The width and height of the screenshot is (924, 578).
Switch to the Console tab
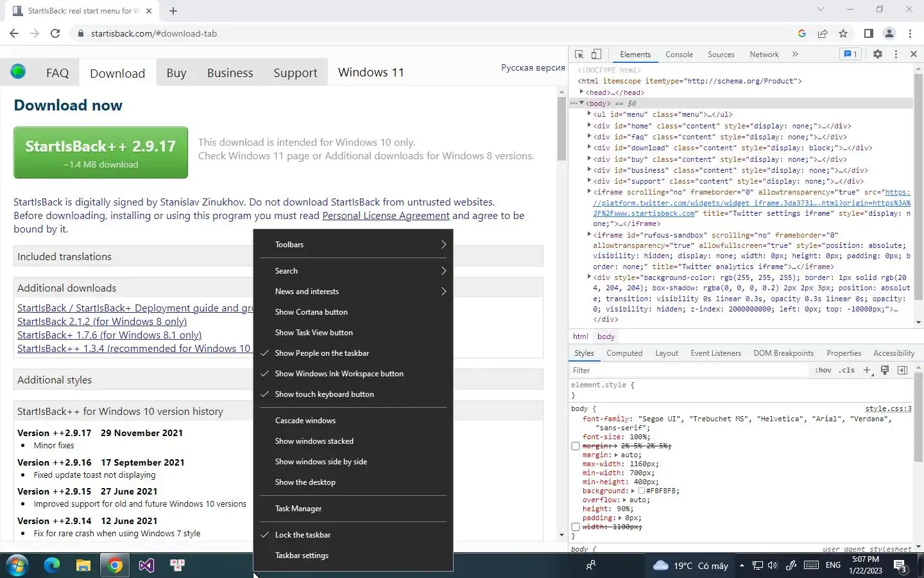pos(679,55)
